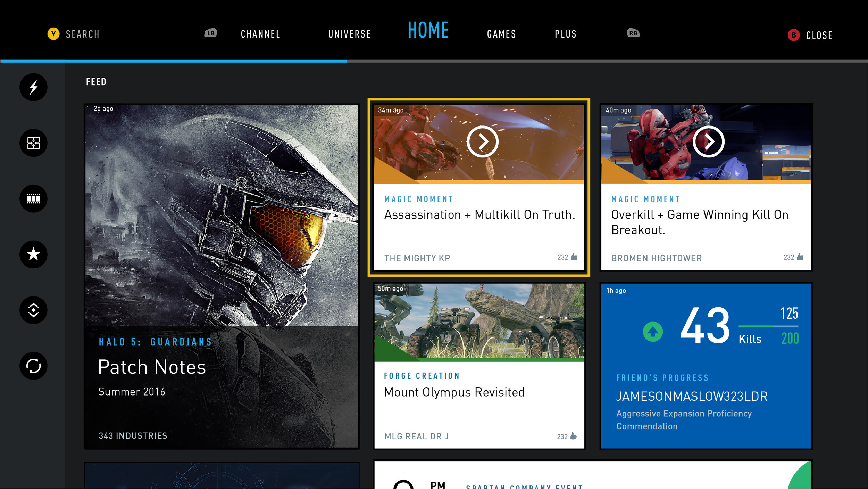Image resolution: width=868 pixels, height=489 pixels.
Task: Click the 40m ago timestamp
Action: click(x=618, y=110)
